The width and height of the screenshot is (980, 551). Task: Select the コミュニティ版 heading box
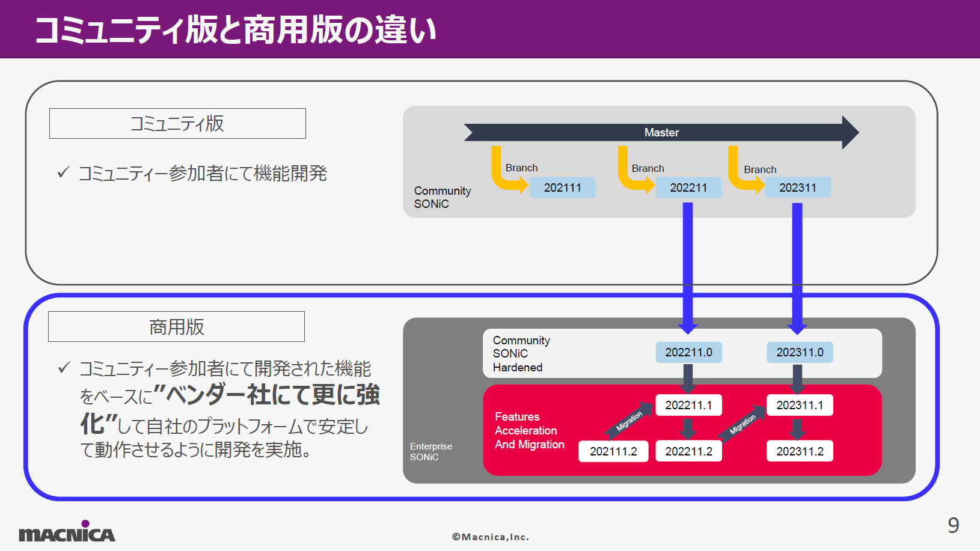tap(177, 124)
